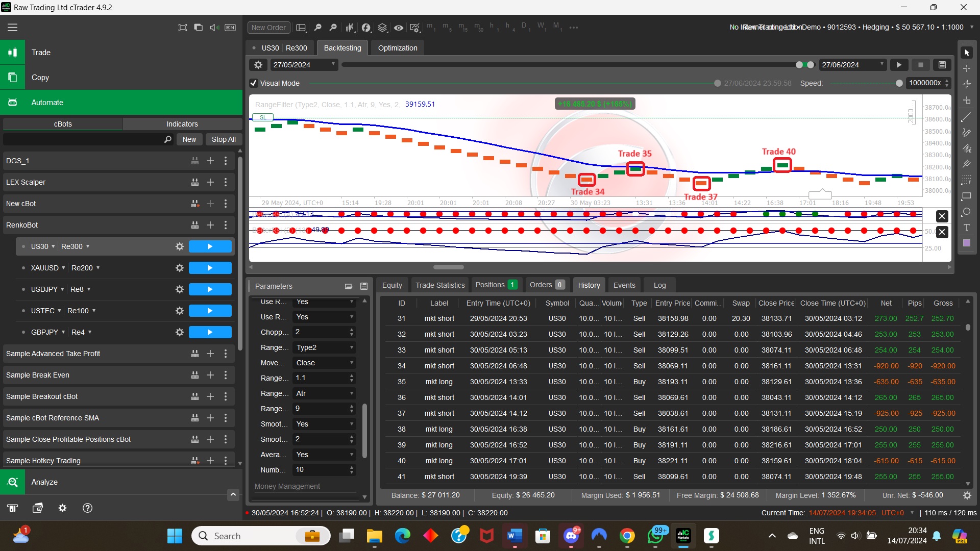
Task: Start the backtest with play button
Action: pos(899,65)
